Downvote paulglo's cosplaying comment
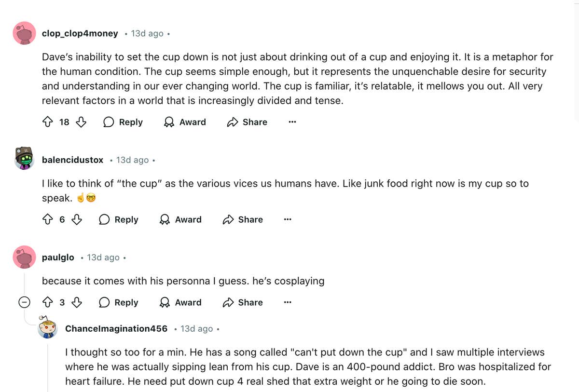The image size is (579, 392). click(77, 302)
